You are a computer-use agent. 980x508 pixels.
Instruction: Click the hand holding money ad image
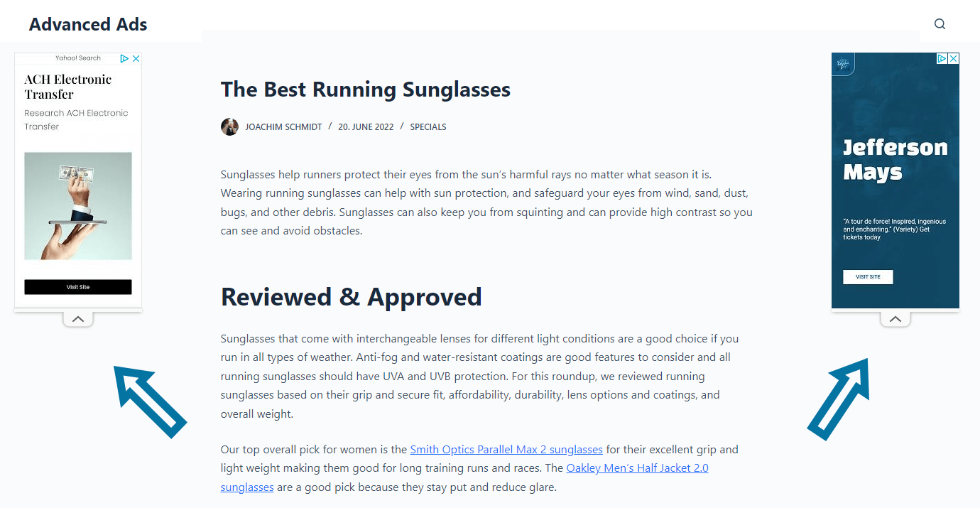tap(78, 206)
